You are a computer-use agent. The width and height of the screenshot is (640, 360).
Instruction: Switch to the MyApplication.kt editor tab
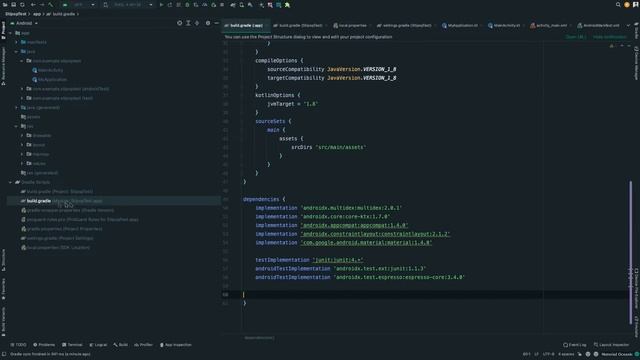point(460,25)
